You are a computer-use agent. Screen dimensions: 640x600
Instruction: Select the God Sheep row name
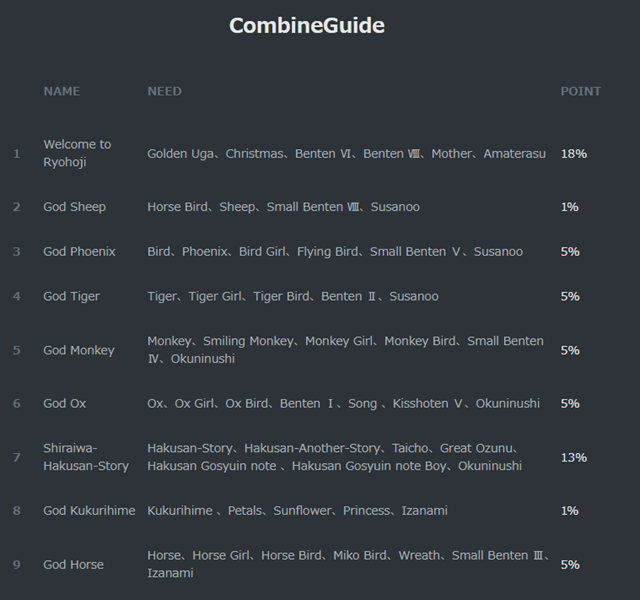point(74,207)
